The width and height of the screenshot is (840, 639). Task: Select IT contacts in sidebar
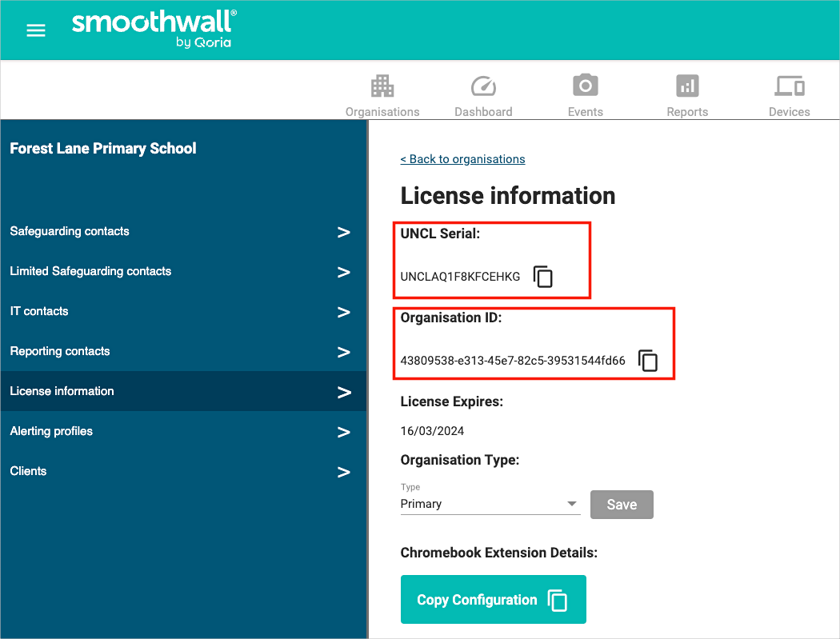[x=39, y=311]
